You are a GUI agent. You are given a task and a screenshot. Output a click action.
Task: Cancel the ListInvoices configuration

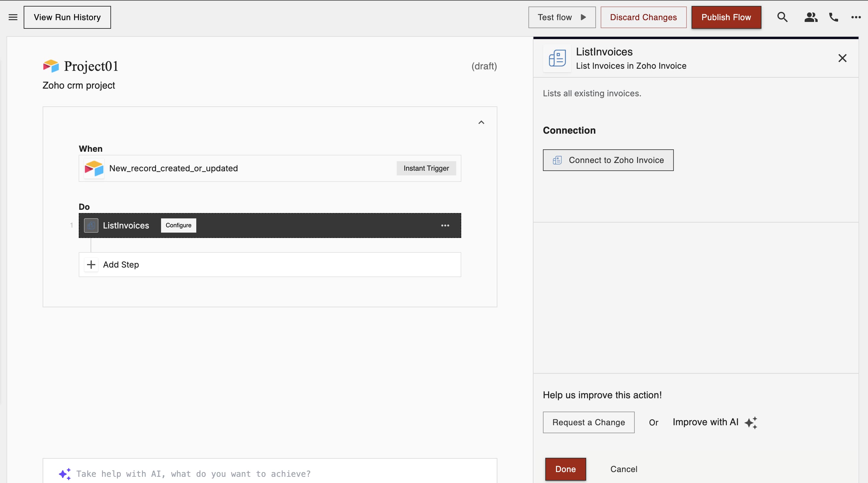[x=624, y=469]
